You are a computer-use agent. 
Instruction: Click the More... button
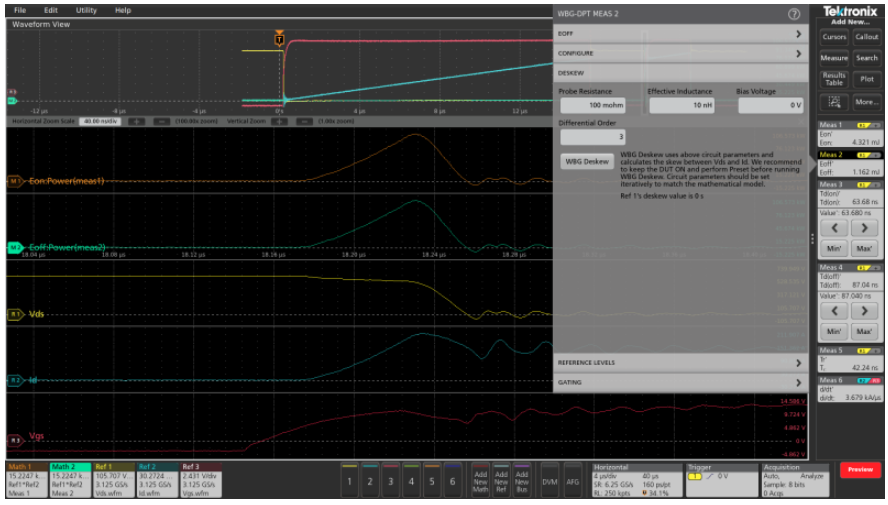tap(866, 102)
